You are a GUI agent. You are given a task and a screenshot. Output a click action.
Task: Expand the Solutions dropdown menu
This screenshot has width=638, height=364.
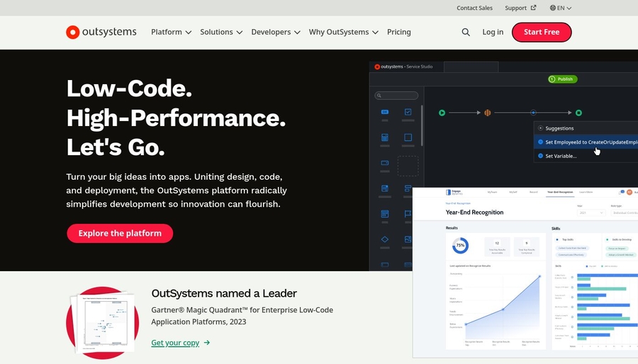[221, 32]
